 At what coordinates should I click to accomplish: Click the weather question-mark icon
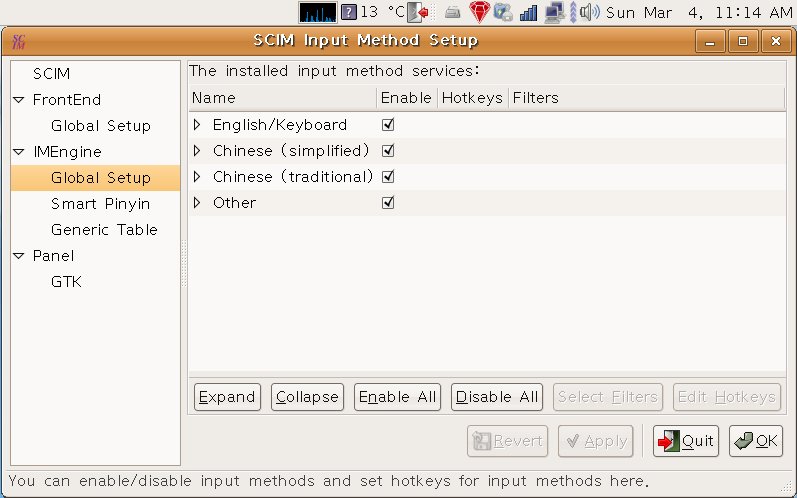pyautogui.click(x=349, y=12)
